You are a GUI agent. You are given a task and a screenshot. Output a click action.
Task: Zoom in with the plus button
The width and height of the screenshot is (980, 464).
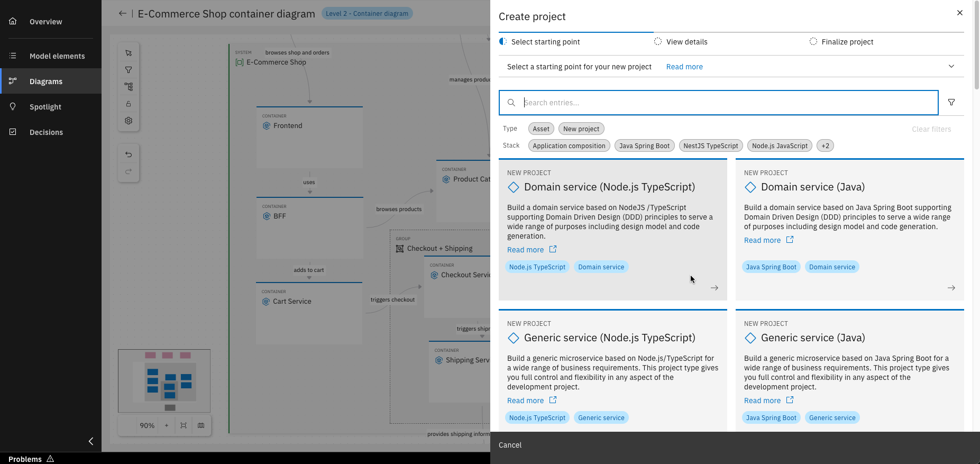click(x=167, y=425)
